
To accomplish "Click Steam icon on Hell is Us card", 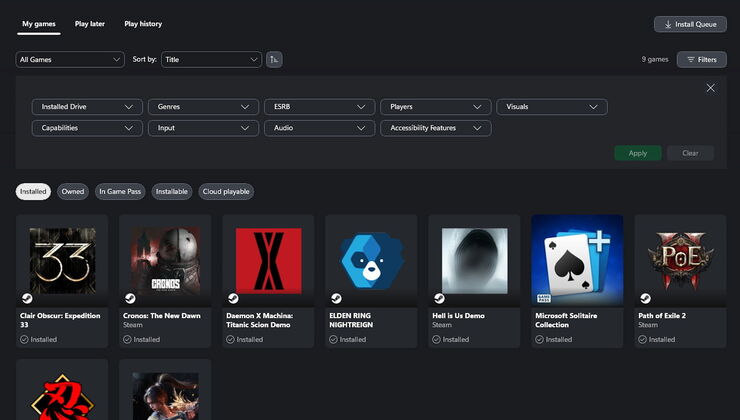I will pyautogui.click(x=439, y=298).
